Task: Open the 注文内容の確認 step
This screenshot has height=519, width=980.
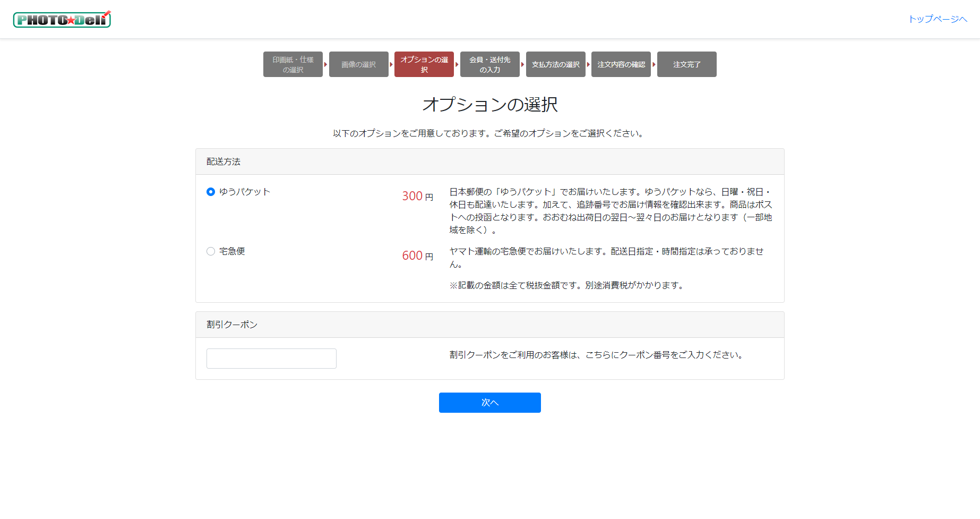Action: pos(621,64)
